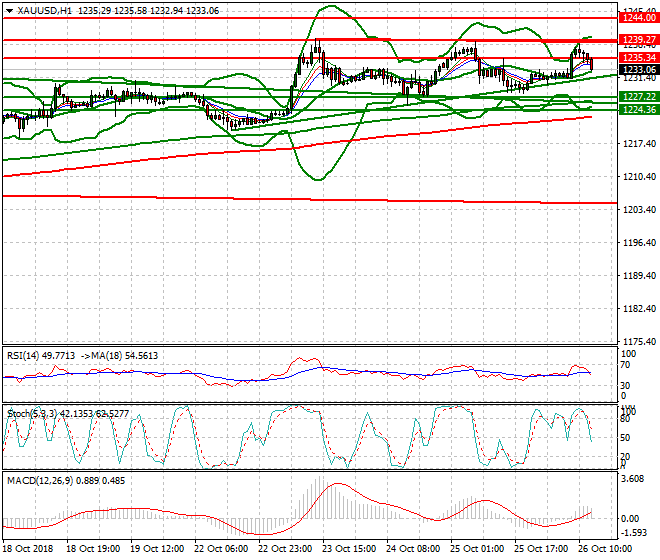Screen dimensions: 660x560
Task: Select the 1224.36 green price level label
Action: click(x=639, y=109)
